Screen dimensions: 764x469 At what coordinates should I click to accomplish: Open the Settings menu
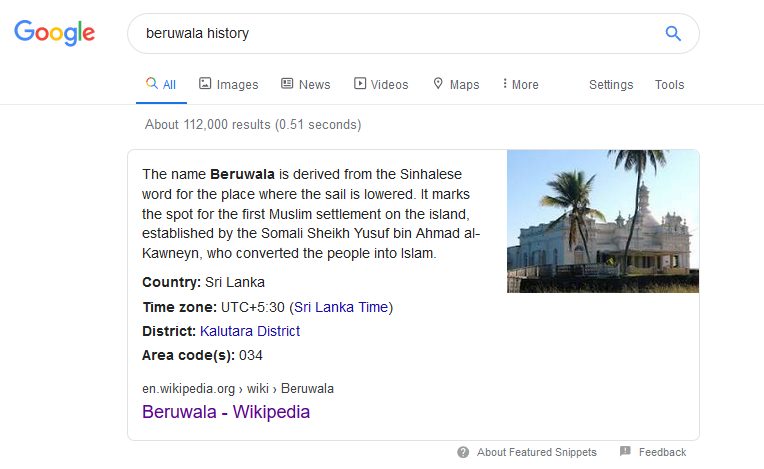(x=611, y=85)
